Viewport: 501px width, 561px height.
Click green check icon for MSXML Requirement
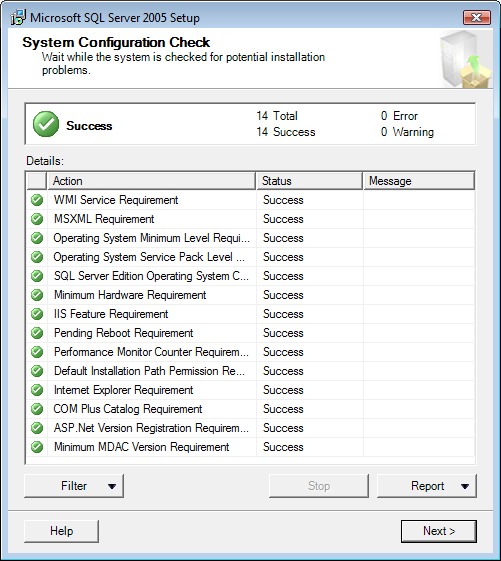click(37, 219)
